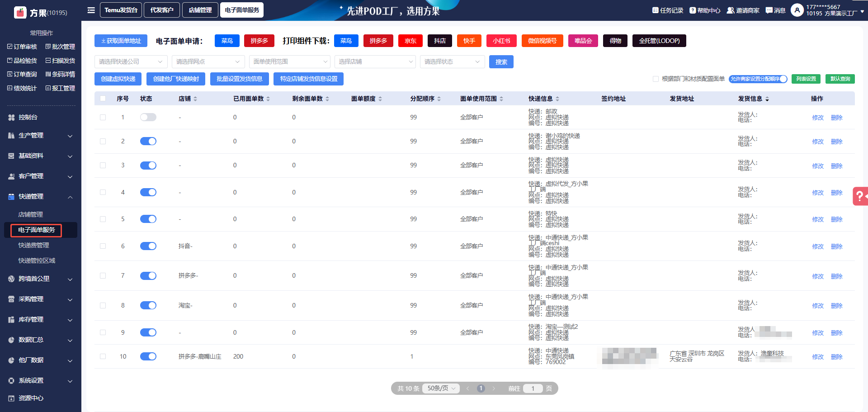Open 订单审核 quick action
The height and width of the screenshot is (412, 868).
pos(22,47)
